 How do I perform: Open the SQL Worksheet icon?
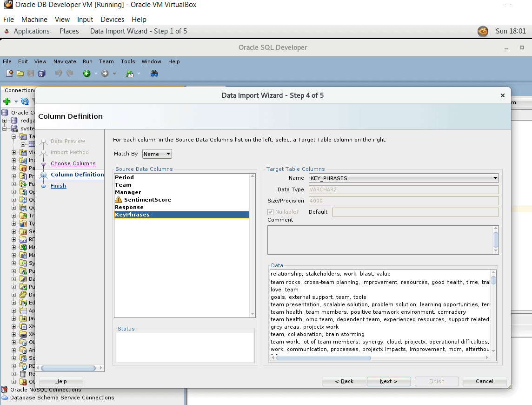[130, 74]
